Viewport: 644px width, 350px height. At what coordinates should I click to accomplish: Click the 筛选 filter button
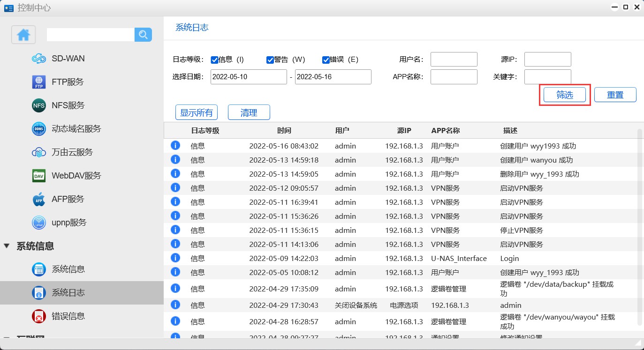click(x=564, y=95)
